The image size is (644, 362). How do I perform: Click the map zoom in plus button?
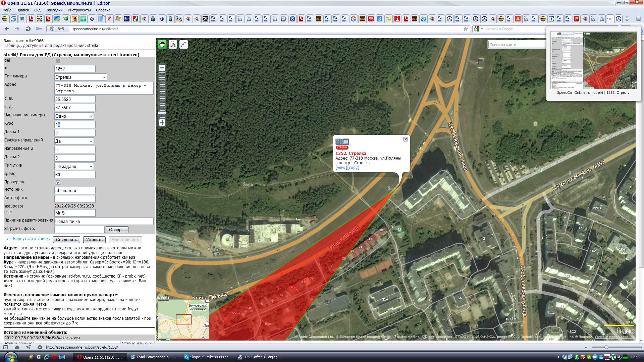pyautogui.click(x=162, y=123)
